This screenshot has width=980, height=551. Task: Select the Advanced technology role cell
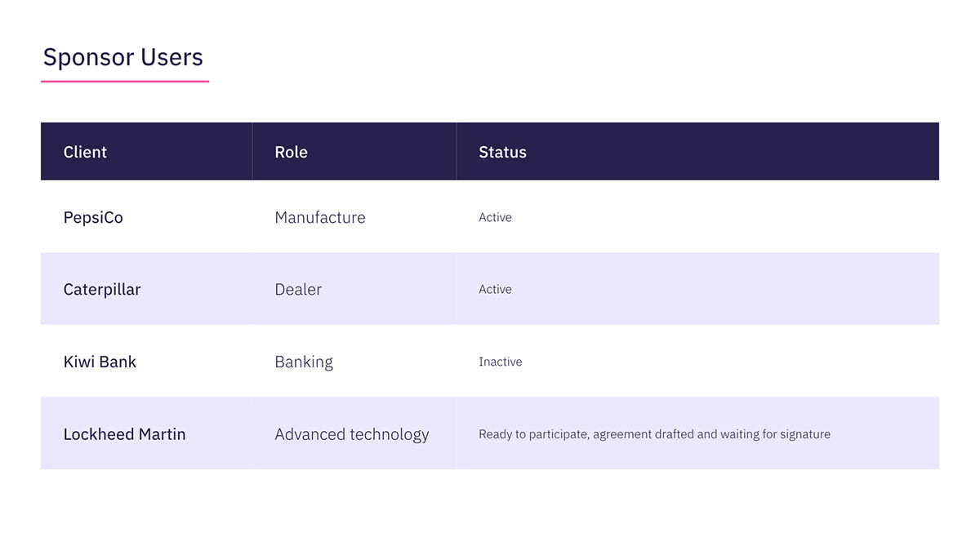tap(351, 434)
